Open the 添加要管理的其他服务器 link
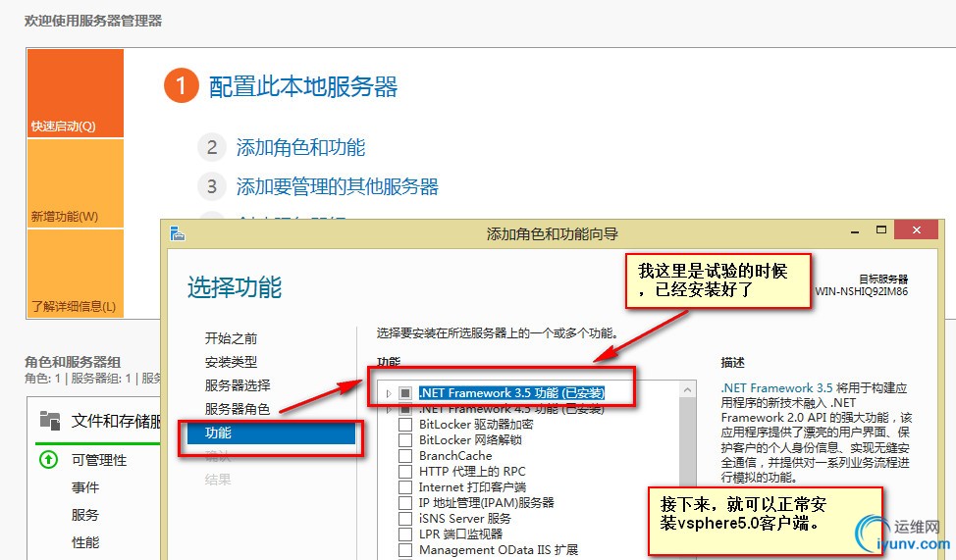This screenshot has width=956, height=560. pos(338,186)
